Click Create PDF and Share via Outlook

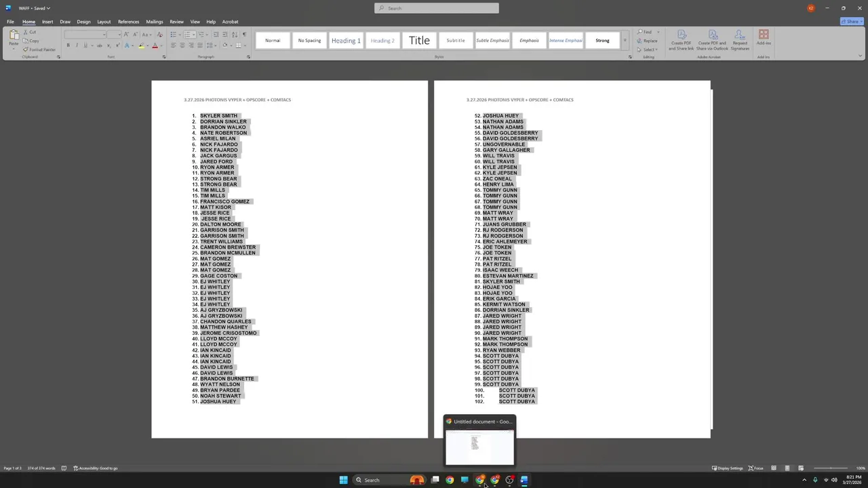pos(712,41)
